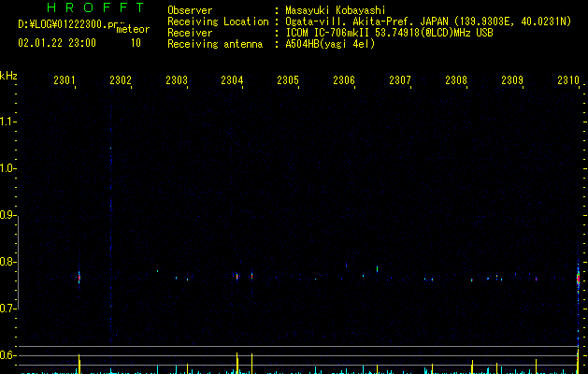Click the 2305 time marker

tap(288, 80)
